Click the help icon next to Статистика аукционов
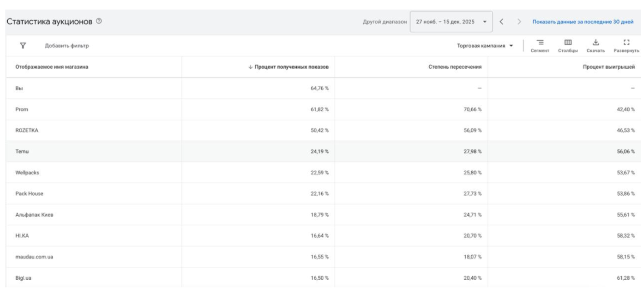 [99, 22]
